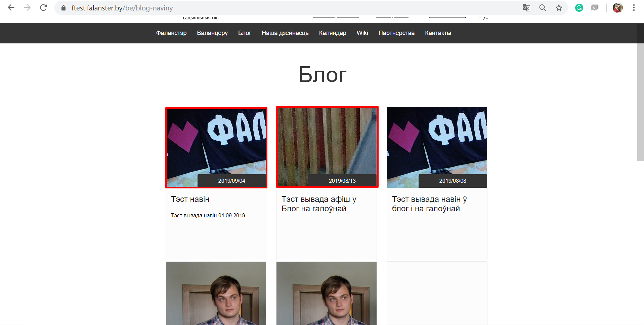Open the Наша дзейнасць menu item
The height and width of the screenshot is (325, 644).
click(x=285, y=33)
